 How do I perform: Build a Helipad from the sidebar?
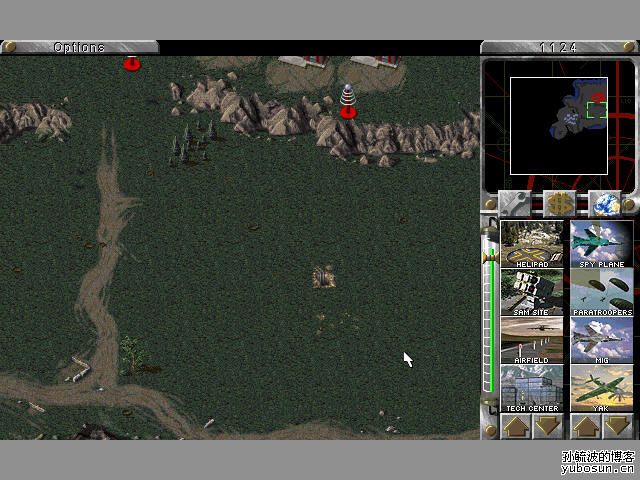pyautogui.click(x=532, y=244)
